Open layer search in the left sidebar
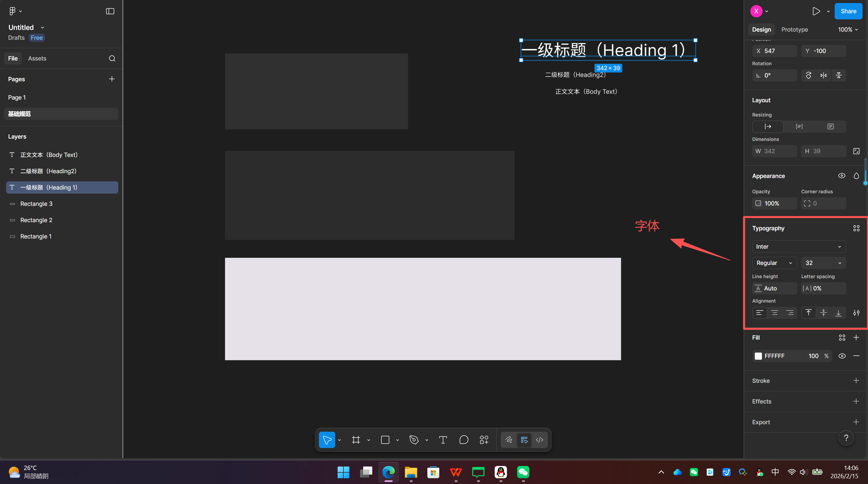The image size is (868, 484). point(112,58)
